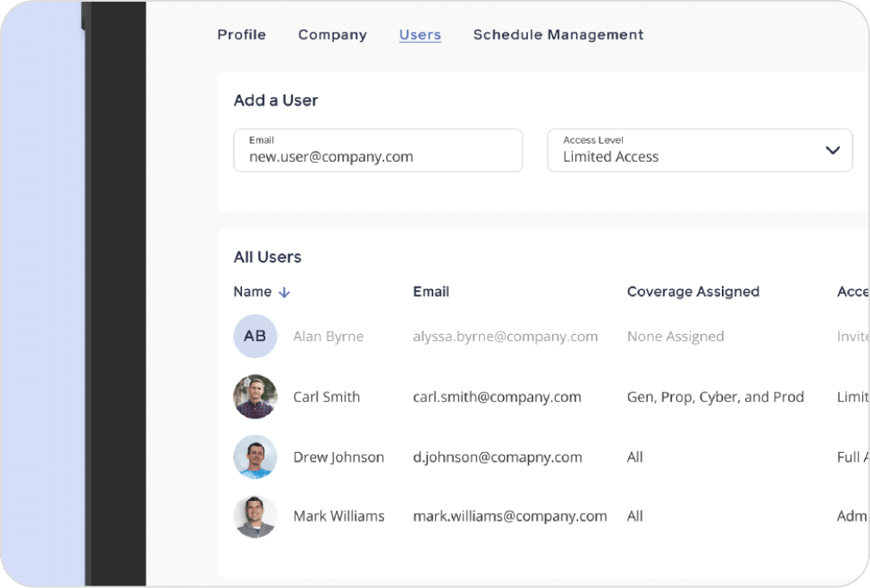Click the carl.smith@company.com email address

pyautogui.click(x=497, y=397)
